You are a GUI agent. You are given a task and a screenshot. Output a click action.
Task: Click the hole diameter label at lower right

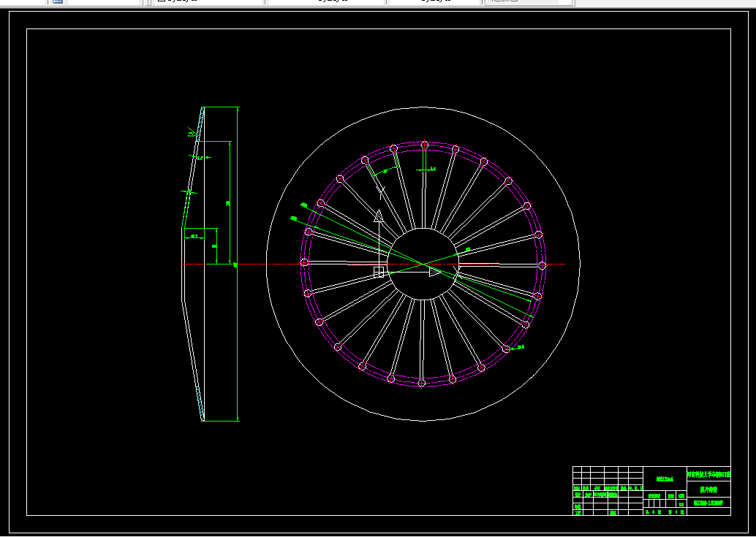click(521, 347)
